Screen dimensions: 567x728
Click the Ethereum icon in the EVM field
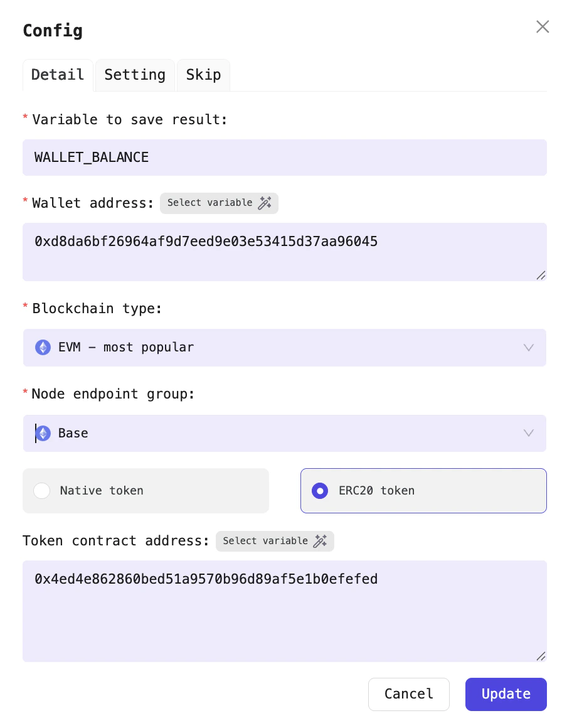(43, 347)
